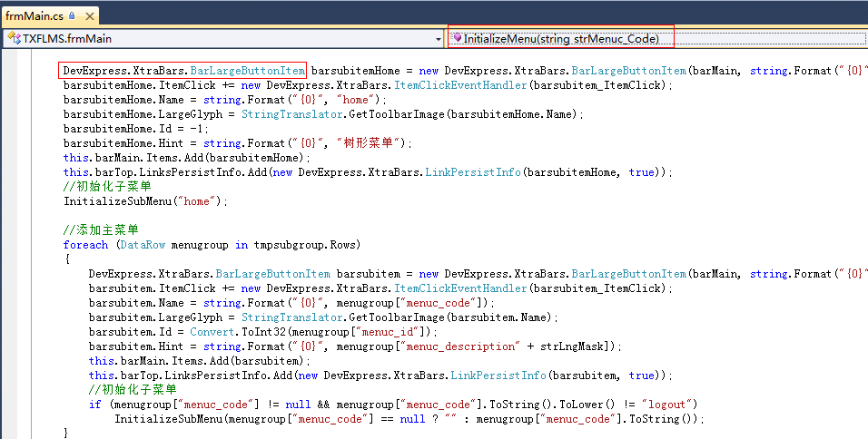Click menugroup["menuc_code"] in barsubitem.Name line
Screen dimensions: 868x439
pyautogui.click(x=412, y=303)
